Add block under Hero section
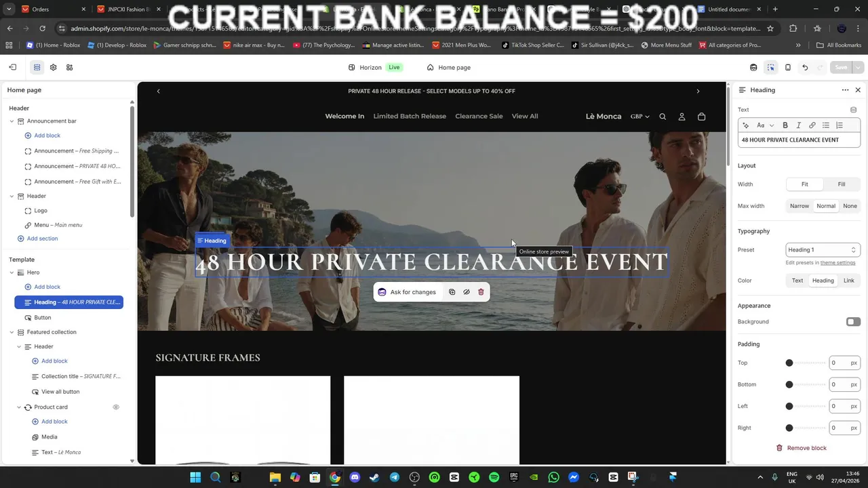Viewport: 868px width, 488px height. coord(42,287)
